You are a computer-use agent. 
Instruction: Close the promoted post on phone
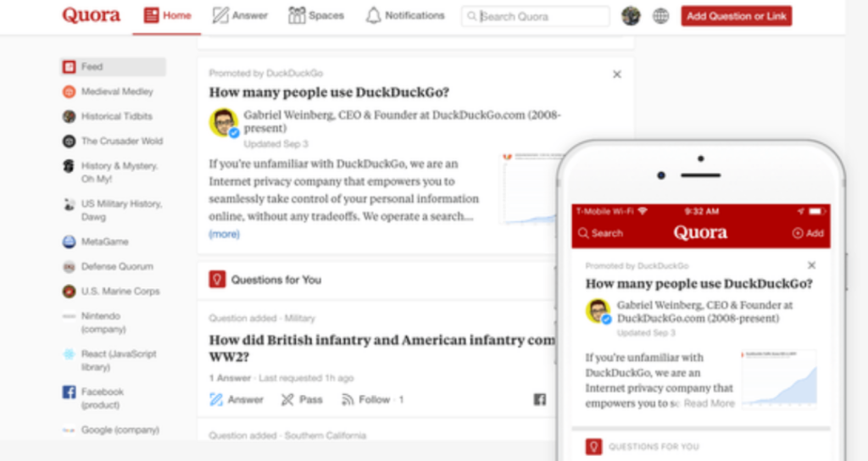[x=811, y=265]
